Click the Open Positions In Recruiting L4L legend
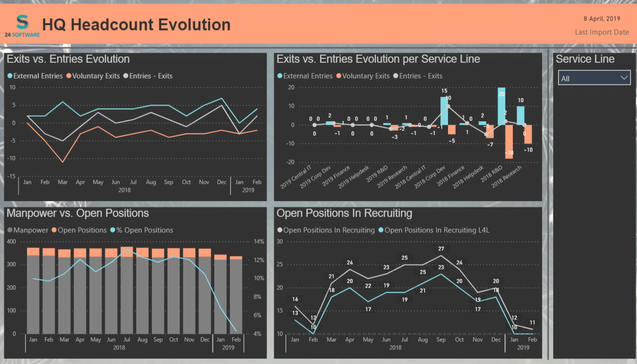This screenshot has width=637, height=364. pos(434,230)
